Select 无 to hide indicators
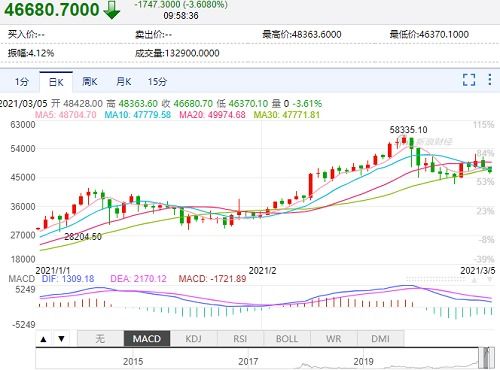Image resolution: width=500 pixels, height=370 pixels. pos(100,339)
